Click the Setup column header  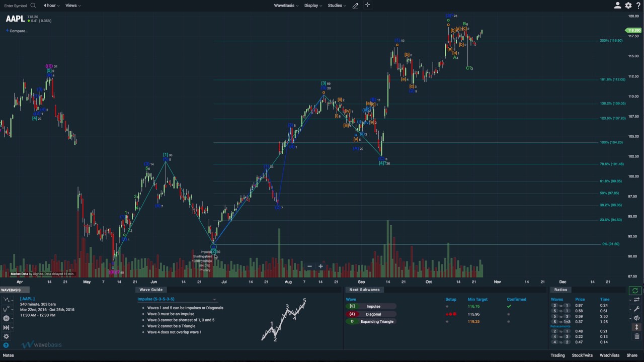click(451, 300)
